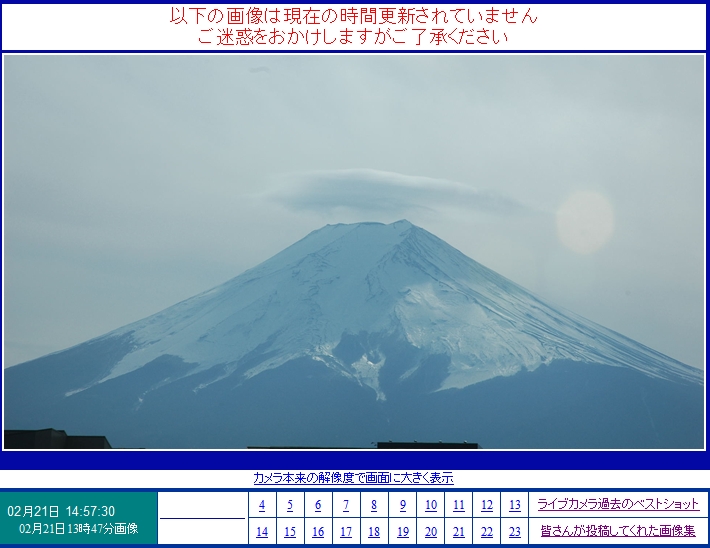The image size is (710, 548).
Task: View the hour 6 image link
Action: click(x=318, y=505)
